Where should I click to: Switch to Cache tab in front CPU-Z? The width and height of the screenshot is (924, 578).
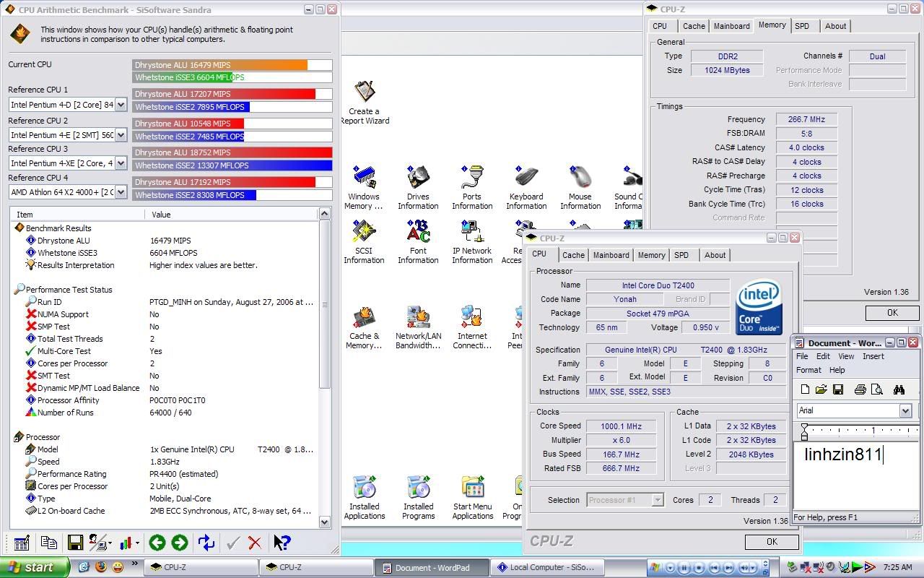coord(573,255)
